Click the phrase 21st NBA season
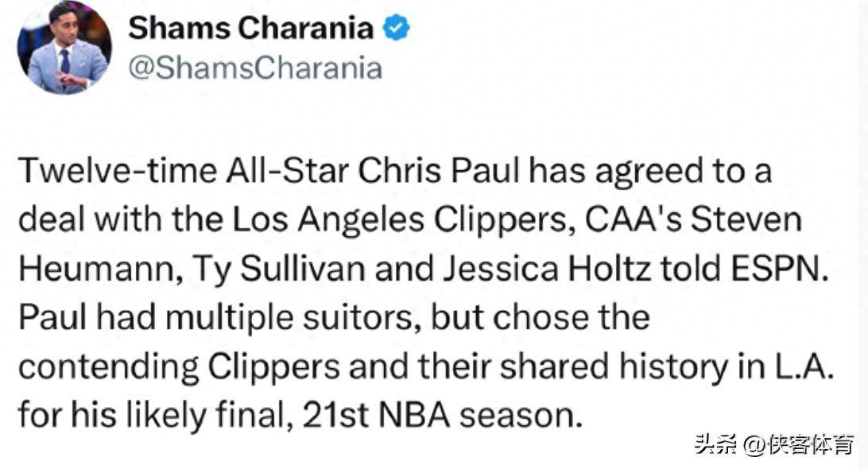Image resolution: width=868 pixels, height=469 pixels. [443, 416]
